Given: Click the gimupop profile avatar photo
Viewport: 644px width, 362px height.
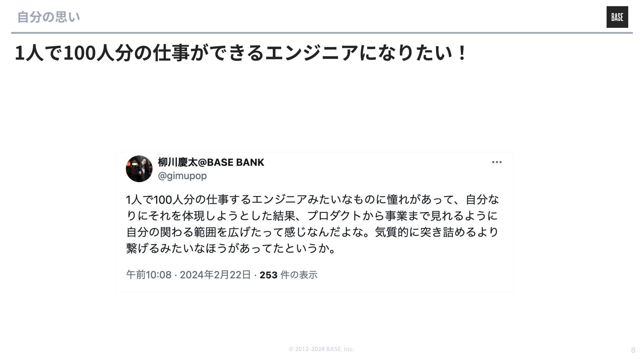Looking at the screenshot, I should 139,169.
